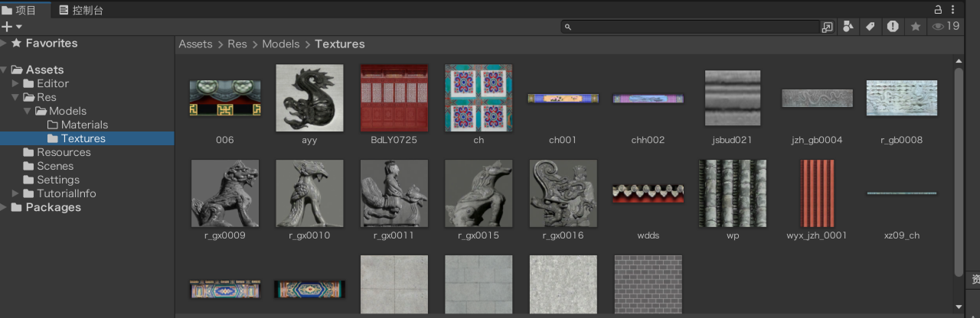Expand the Packages section arrow
Image resolution: width=980 pixels, height=318 pixels.
pyautogui.click(x=4, y=207)
